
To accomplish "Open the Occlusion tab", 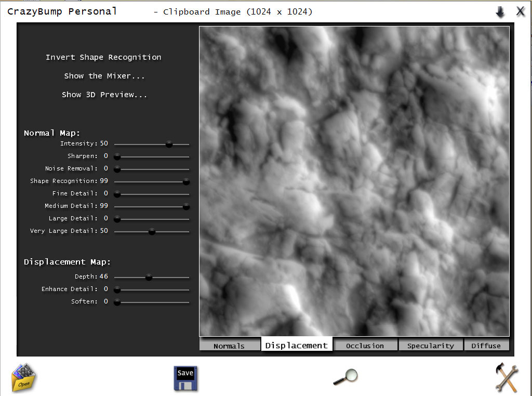I will pyautogui.click(x=365, y=345).
